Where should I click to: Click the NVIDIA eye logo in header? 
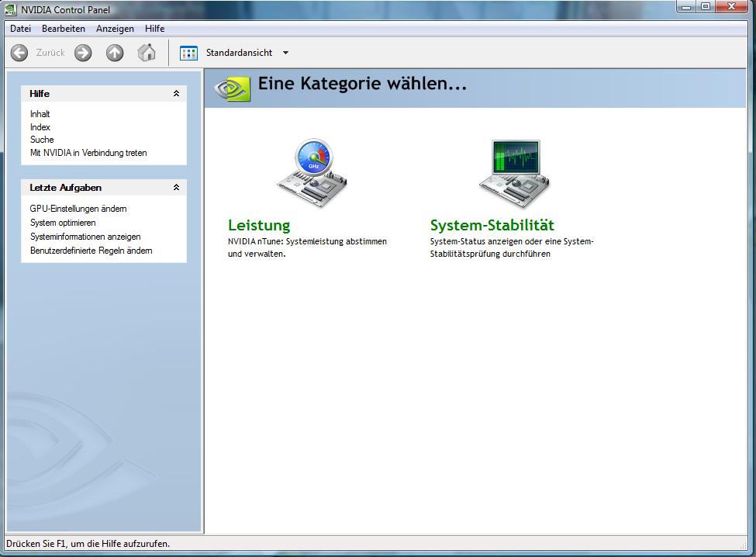point(233,88)
